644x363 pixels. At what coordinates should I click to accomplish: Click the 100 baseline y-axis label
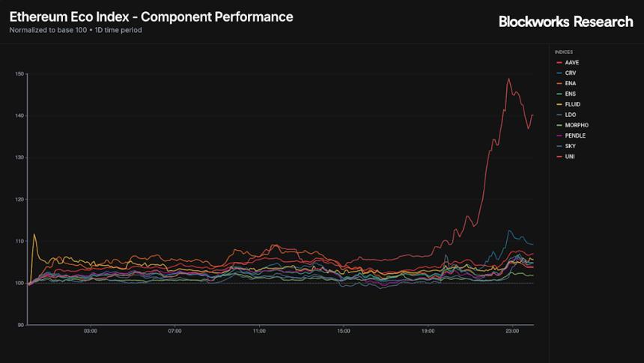tap(19, 283)
